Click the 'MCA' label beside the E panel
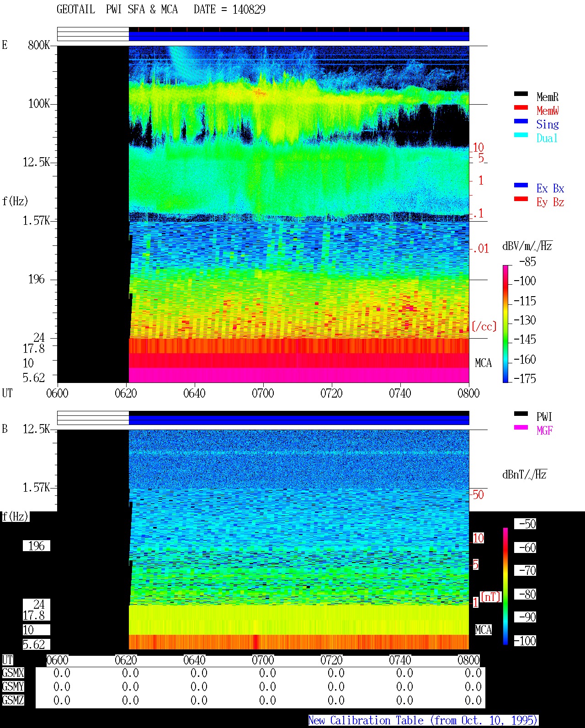This screenshot has width=585, height=728. coord(483,363)
